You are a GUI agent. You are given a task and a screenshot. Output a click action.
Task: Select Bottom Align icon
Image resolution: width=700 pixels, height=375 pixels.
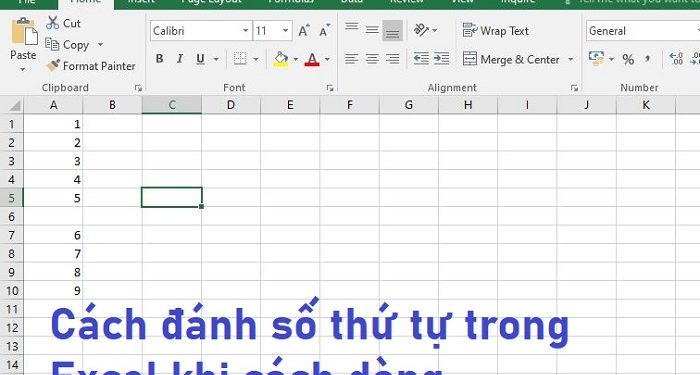click(392, 30)
